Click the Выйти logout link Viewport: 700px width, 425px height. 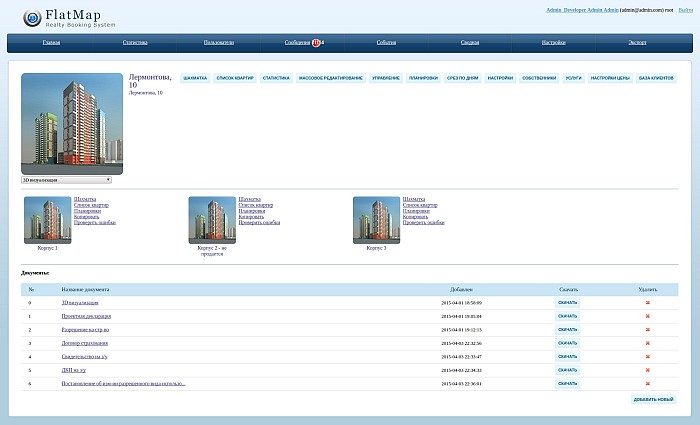685,9
